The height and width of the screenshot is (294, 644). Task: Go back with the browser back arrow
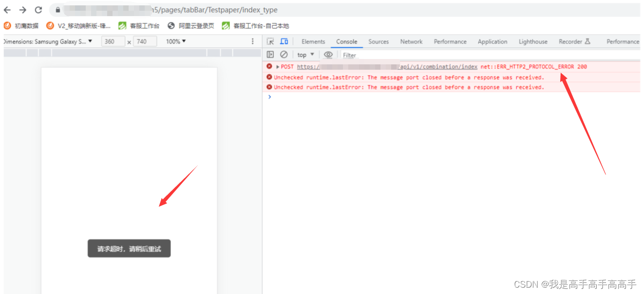7,10
